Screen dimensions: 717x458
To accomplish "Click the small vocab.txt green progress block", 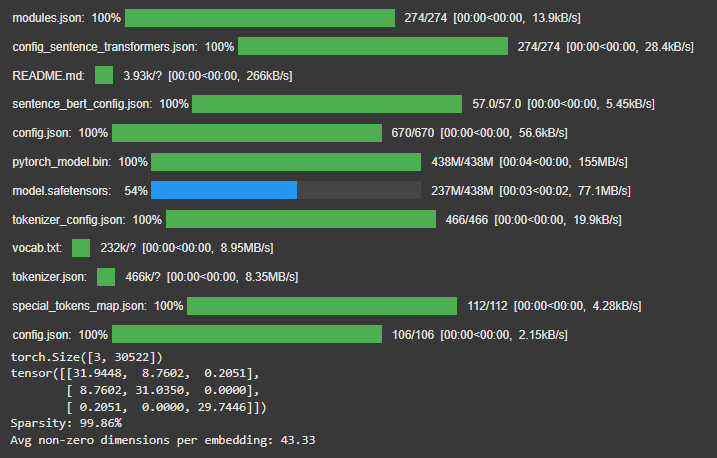I will pyautogui.click(x=81, y=248).
